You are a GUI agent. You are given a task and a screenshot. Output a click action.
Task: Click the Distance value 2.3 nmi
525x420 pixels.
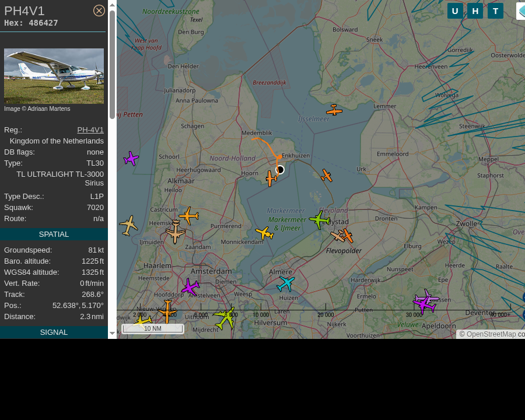click(x=92, y=317)
